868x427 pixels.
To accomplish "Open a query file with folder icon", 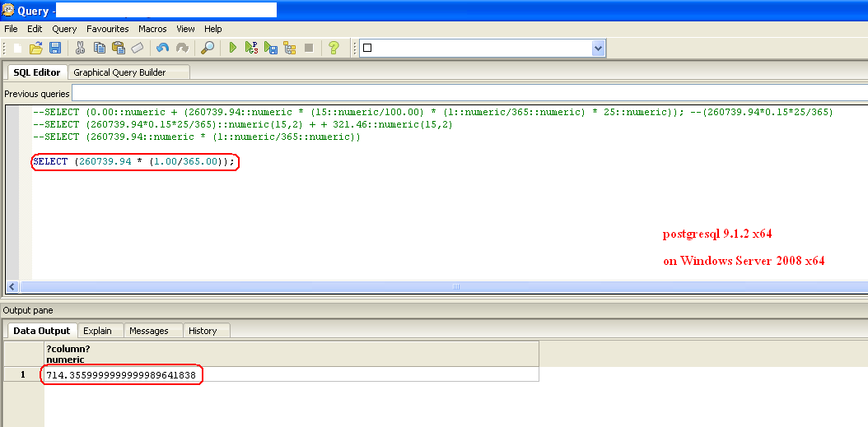I will [36, 48].
